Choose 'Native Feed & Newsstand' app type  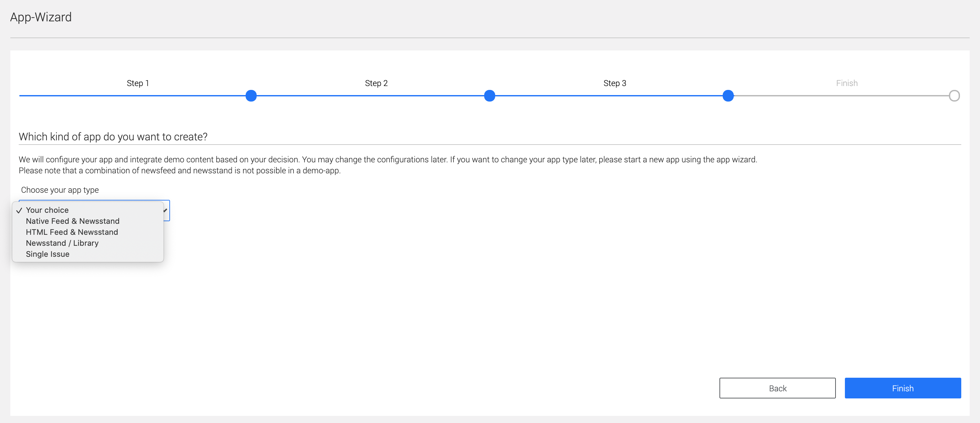pos(72,221)
